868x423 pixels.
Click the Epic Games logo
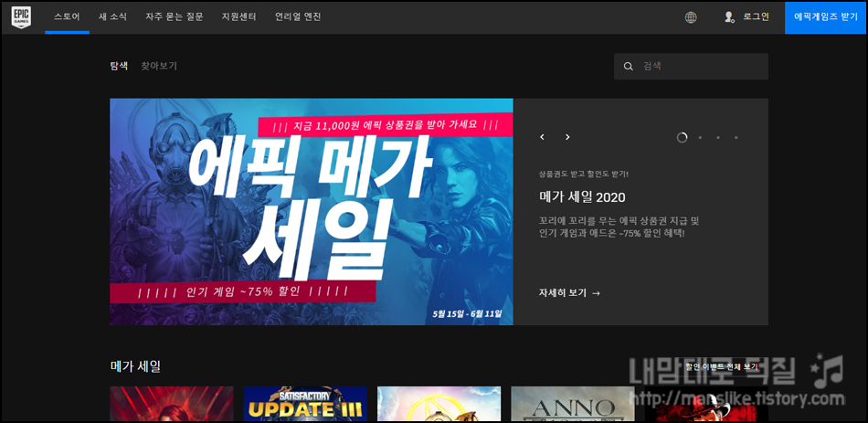(x=21, y=17)
